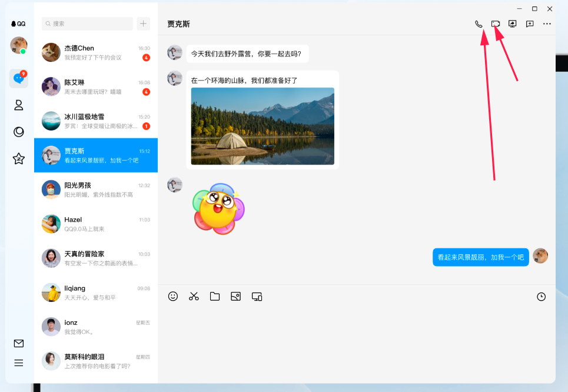This screenshot has width=568, height=392.
Task: Open Favorites star in the left sidebar
Action: click(x=18, y=158)
